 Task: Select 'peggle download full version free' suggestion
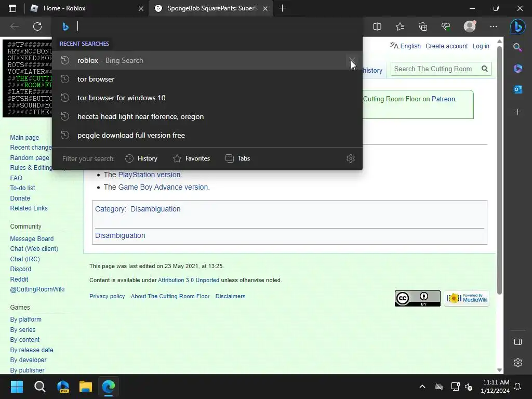(x=207, y=135)
